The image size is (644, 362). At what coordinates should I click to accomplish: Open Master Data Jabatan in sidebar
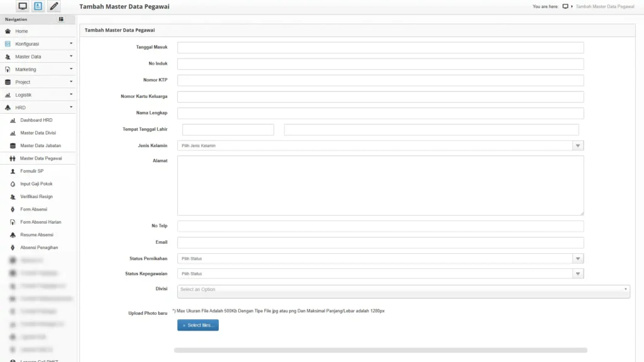tap(40, 146)
